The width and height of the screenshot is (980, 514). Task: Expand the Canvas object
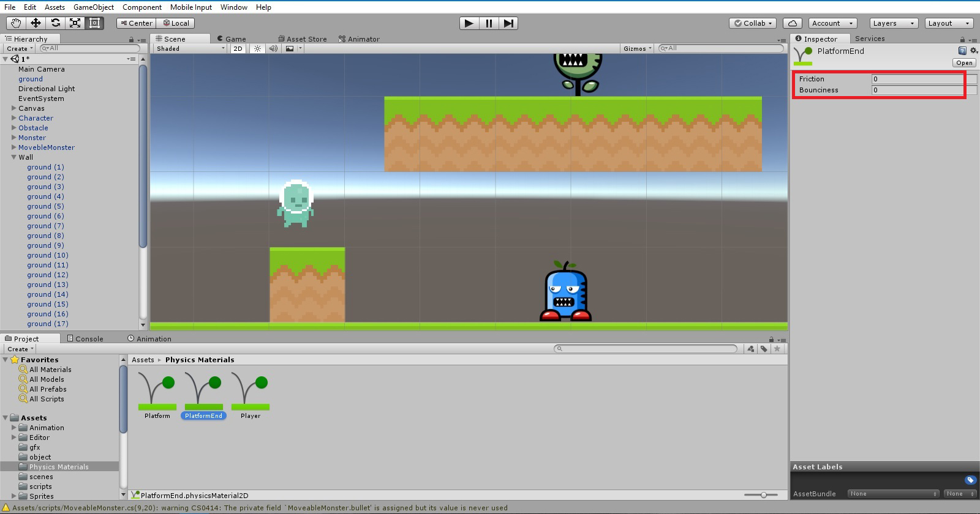click(x=14, y=108)
